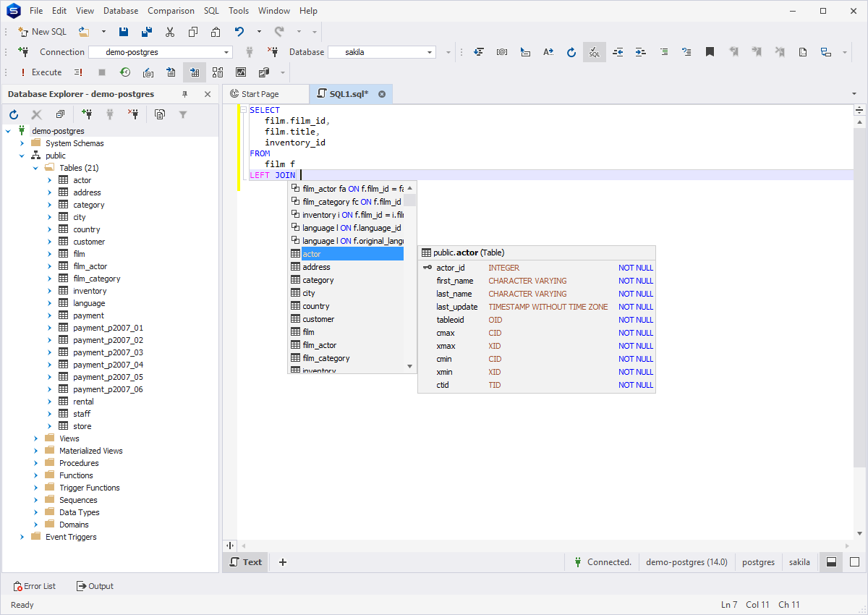Click New Connection plug icon in Database Explorer
The image size is (868, 615).
click(87, 114)
